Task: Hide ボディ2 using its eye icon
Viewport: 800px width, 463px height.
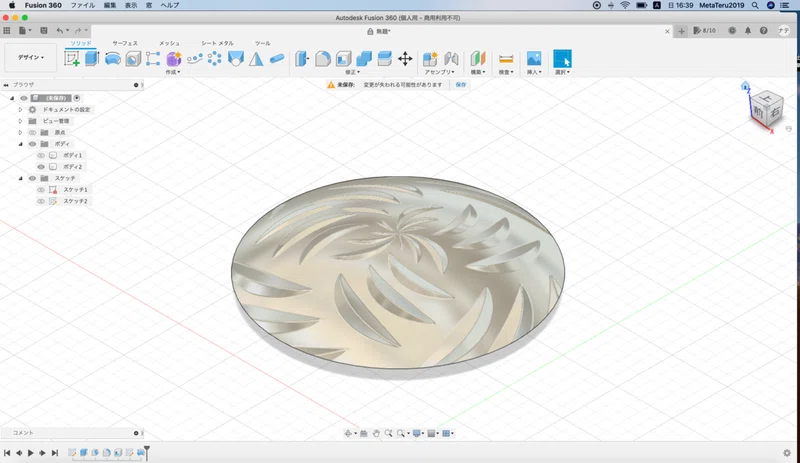Action: coord(41,166)
